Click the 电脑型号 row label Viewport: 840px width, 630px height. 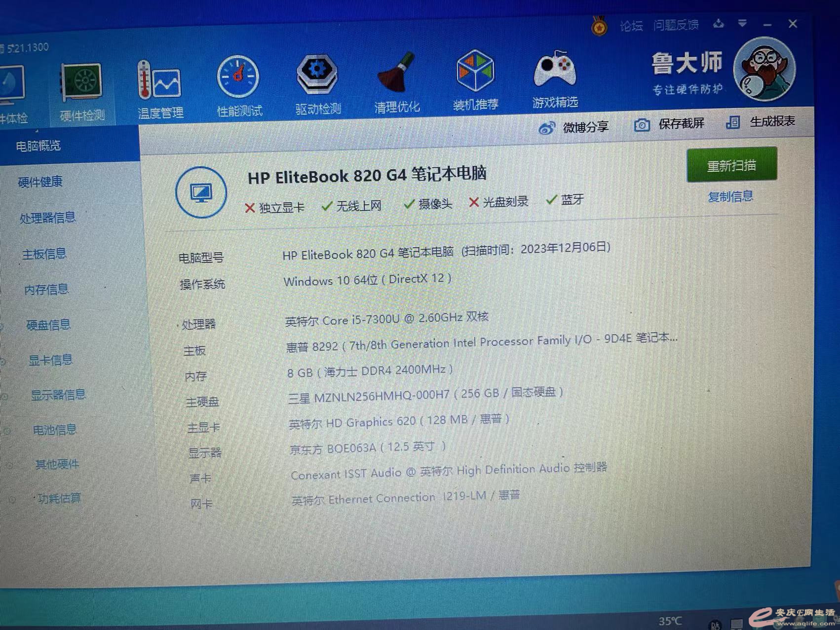point(201,257)
